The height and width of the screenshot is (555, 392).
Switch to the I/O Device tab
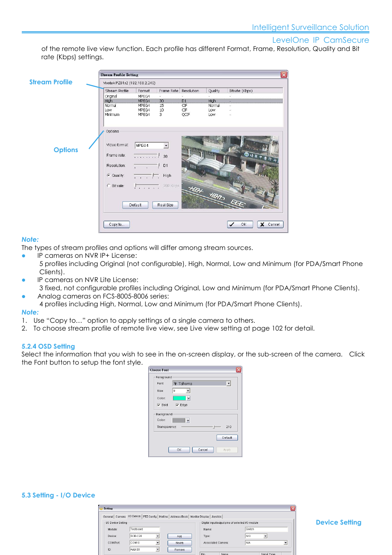(x=134, y=516)
